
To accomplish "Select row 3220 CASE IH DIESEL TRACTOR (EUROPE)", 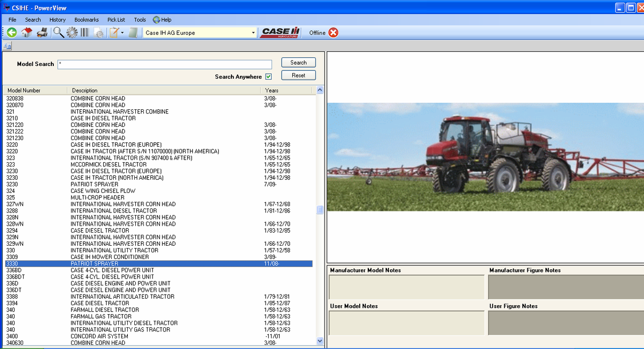I will click(158, 145).
